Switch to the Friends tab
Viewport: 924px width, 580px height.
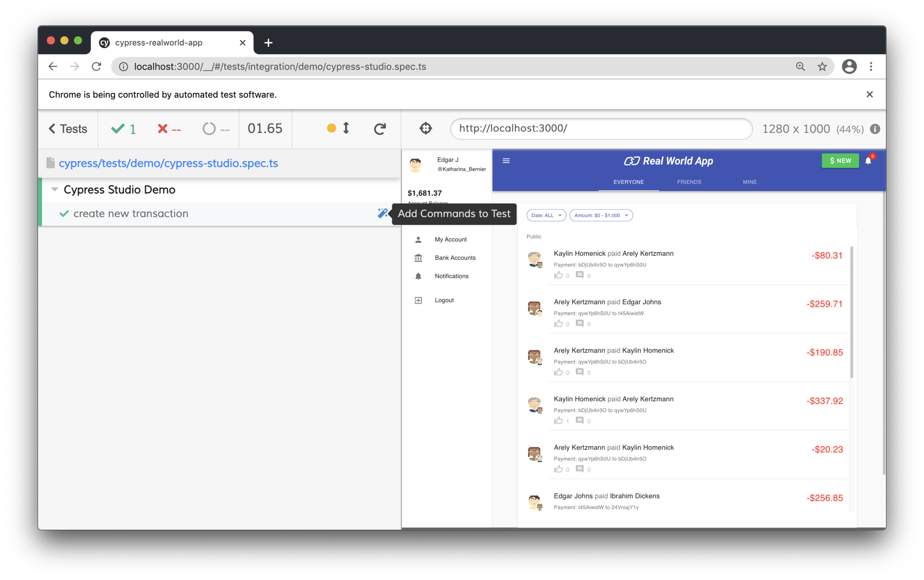[x=689, y=182]
